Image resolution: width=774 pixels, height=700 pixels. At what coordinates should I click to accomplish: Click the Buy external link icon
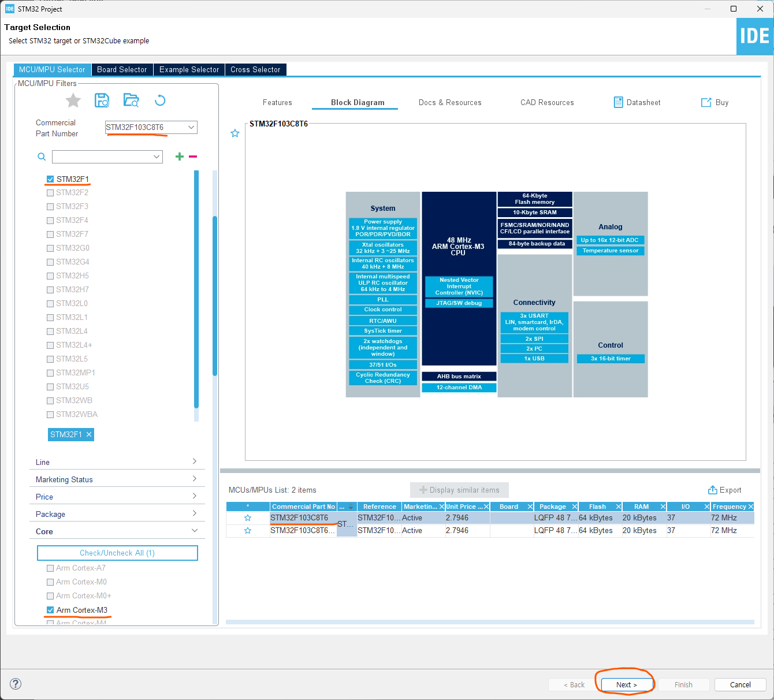[x=706, y=102]
